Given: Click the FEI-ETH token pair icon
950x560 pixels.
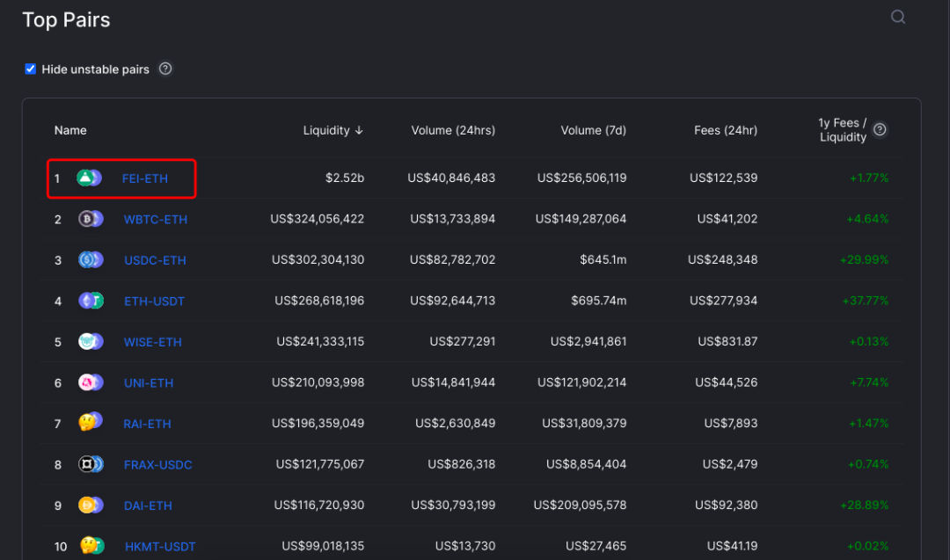Looking at the screenshot, I should 90,178.
